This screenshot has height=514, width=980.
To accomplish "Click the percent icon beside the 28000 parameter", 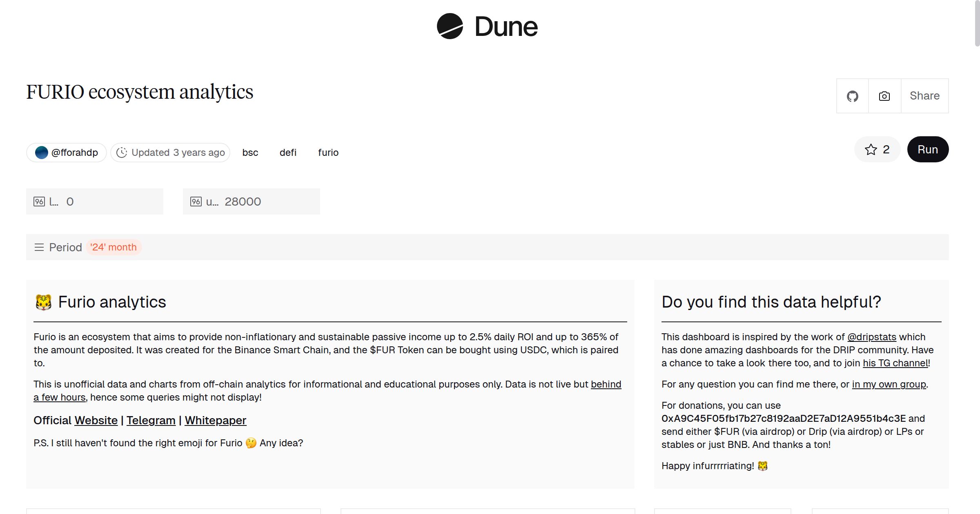I will [x=196, y=201].
